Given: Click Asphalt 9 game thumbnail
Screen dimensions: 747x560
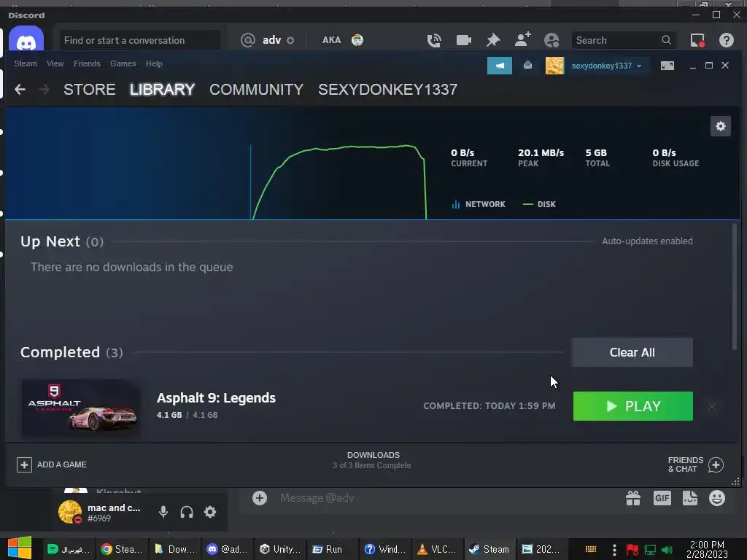Looking at the screenshot, I should coord(81,408).
